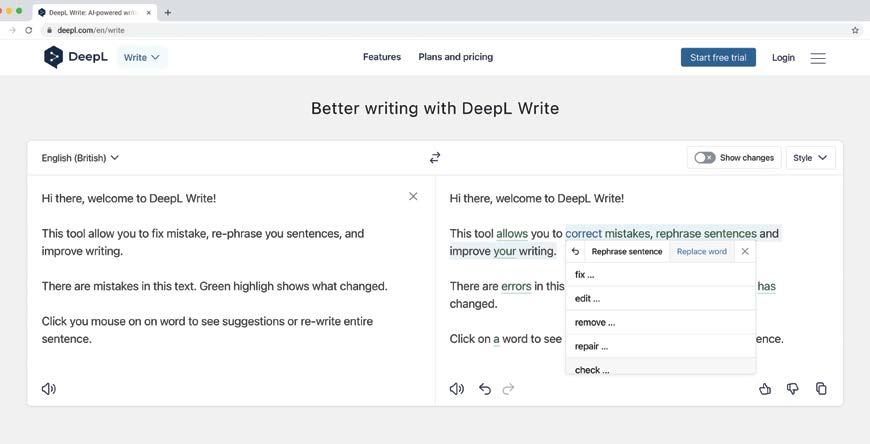Viewport: 870px width, 444px height.
Task: Close the DeepL Write browser tab
Action: pyautogui.click(x=148, y=12)
